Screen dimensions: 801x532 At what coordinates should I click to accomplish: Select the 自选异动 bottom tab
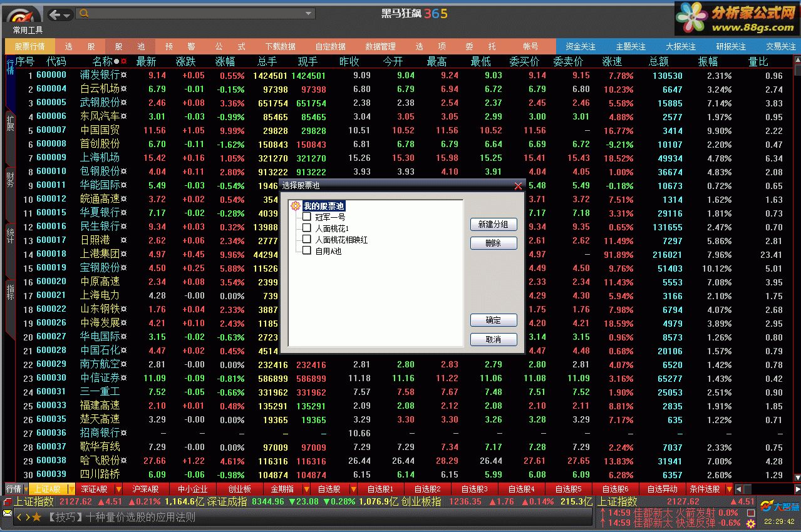662,489
